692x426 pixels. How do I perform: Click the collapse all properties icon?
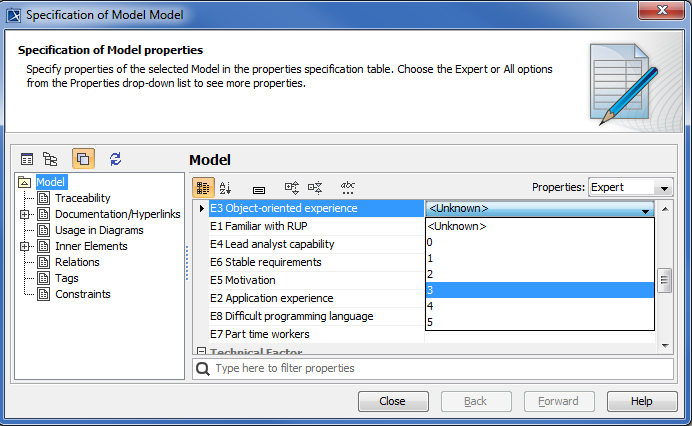315,187
